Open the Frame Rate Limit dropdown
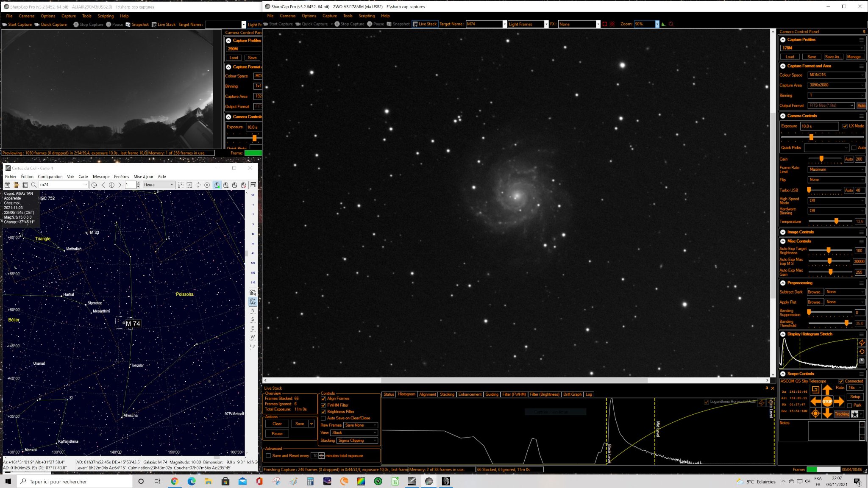This screenshot has width=868, height=488. point(836,169)
